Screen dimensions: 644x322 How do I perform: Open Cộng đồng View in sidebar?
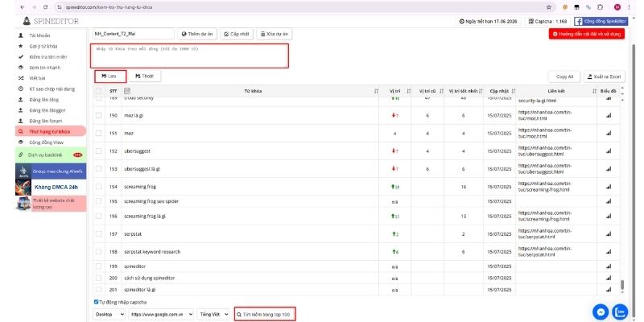[46, 142]
